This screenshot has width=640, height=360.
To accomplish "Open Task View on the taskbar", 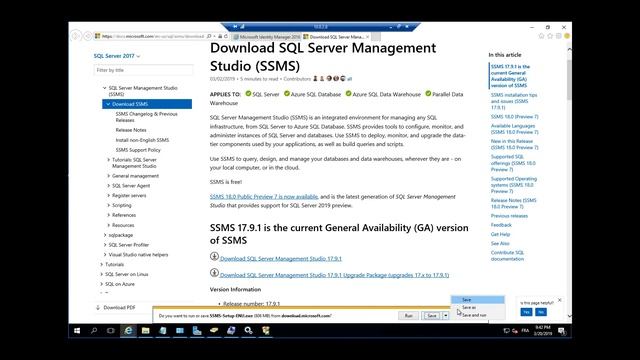I will (111, 331).
